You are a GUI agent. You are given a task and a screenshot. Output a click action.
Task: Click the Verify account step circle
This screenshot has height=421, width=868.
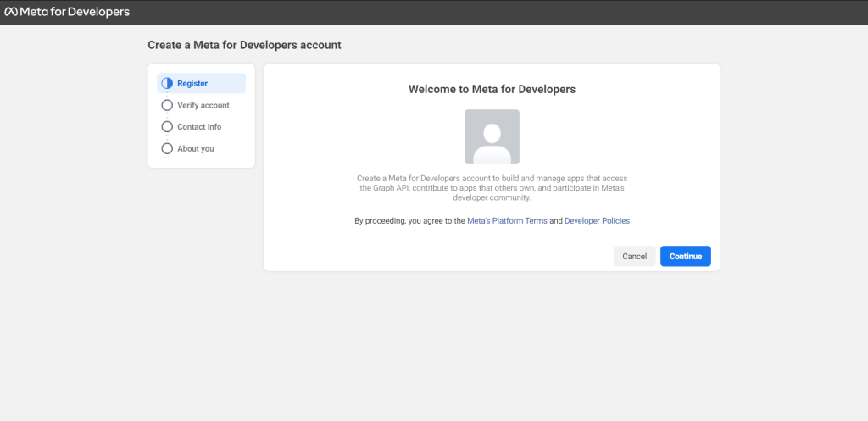click(x=167, y=105)
